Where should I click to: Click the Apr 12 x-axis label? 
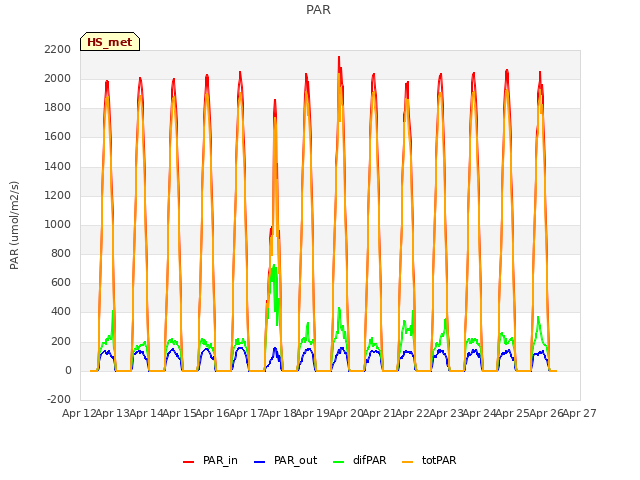point(79,413)
